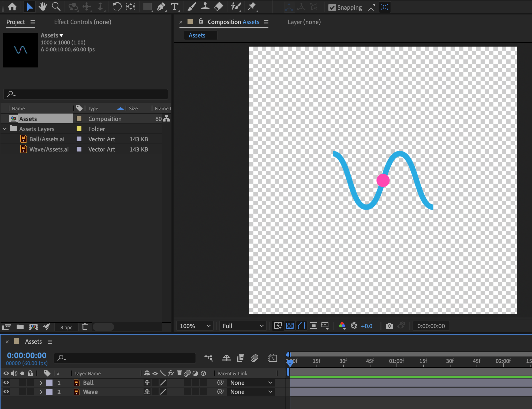Screen dimensions: 532x409
Task: Open the Full resolution dropdown
Action: [x=242, y=326]
